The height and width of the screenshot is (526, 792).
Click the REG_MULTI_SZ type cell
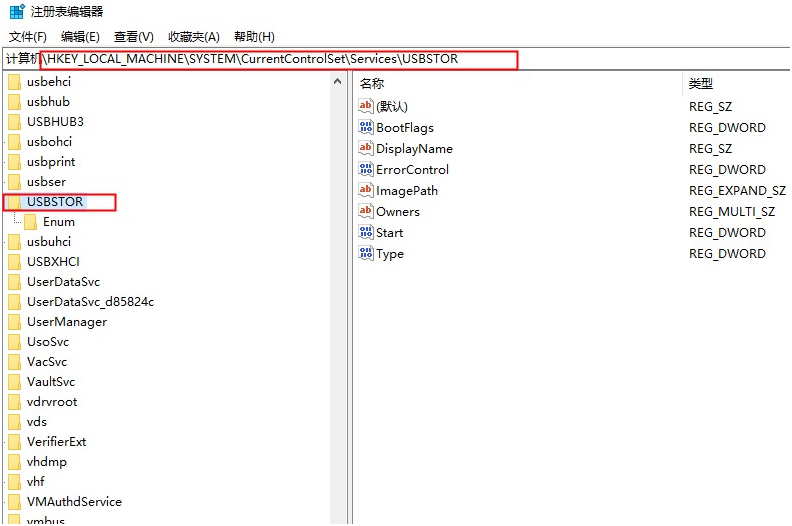point(732,212)
